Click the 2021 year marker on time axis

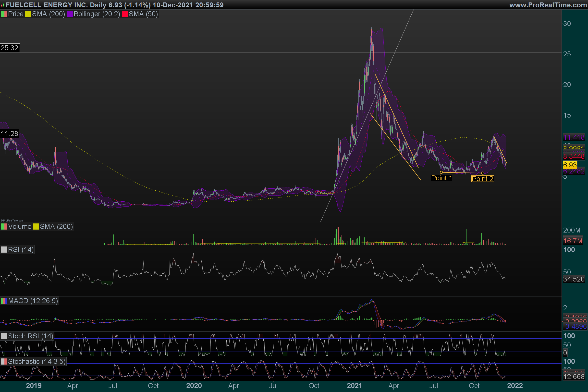[354, 385]
